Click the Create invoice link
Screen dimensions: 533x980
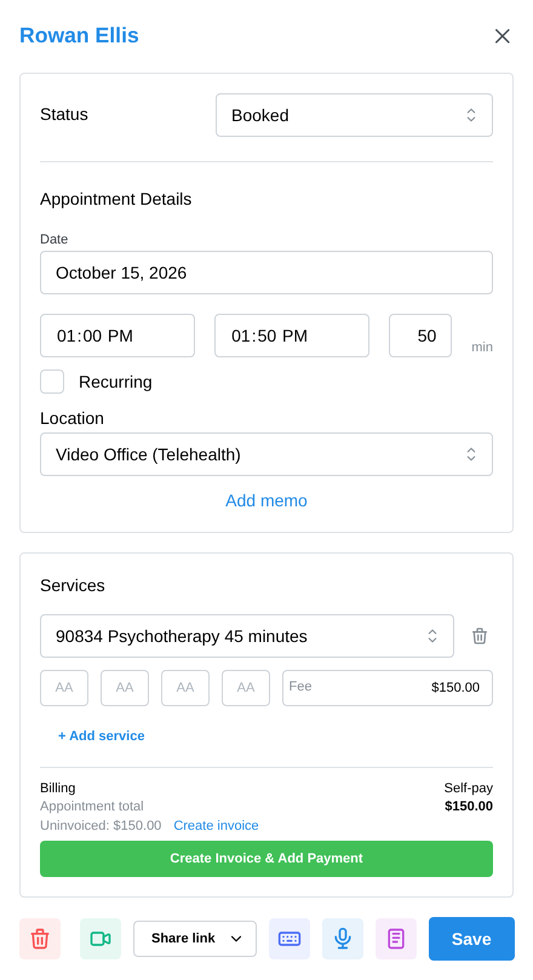[x=216, y=826]
